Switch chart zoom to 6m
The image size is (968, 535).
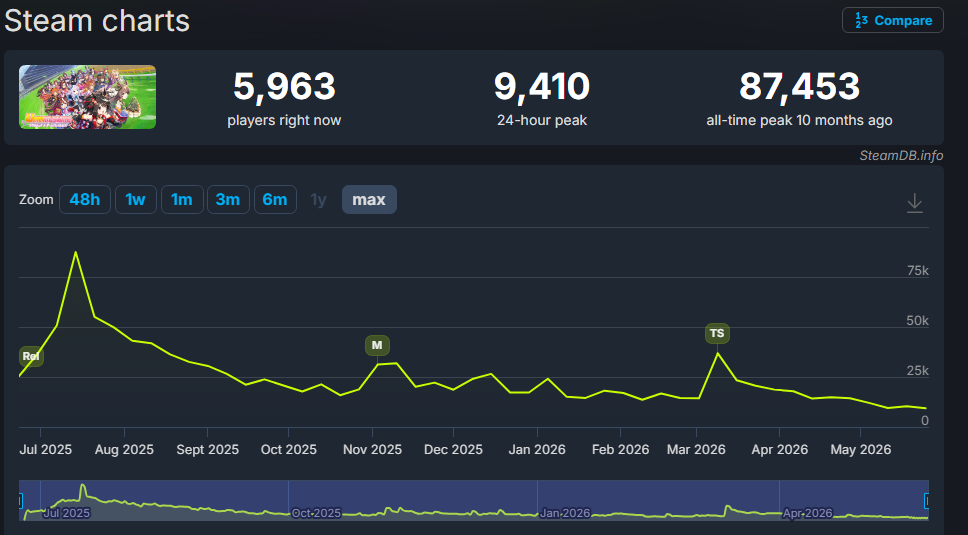pyautogui.click(x=275, y=199)
